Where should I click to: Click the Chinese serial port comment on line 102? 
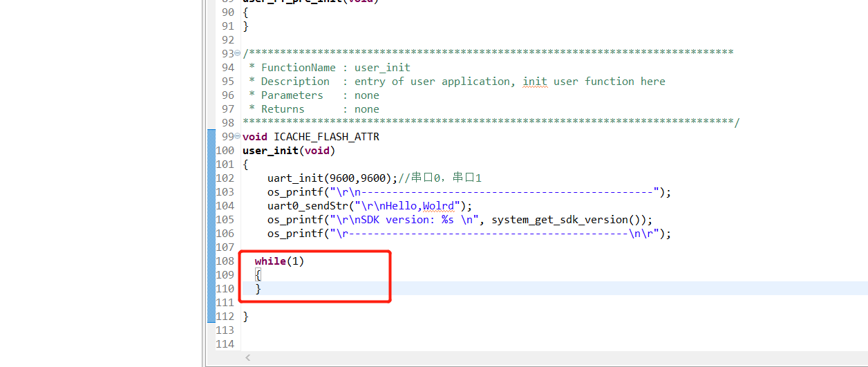coord(440,178)
